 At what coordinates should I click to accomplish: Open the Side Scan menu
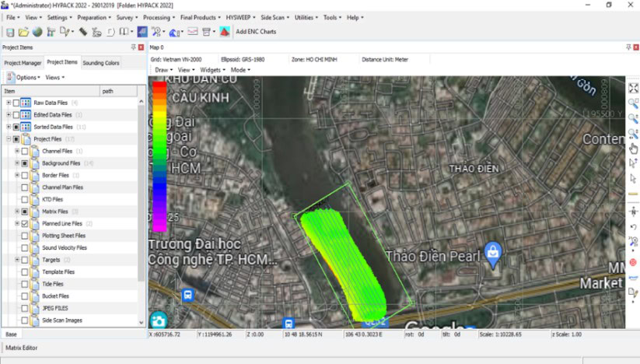click(275, 18)
